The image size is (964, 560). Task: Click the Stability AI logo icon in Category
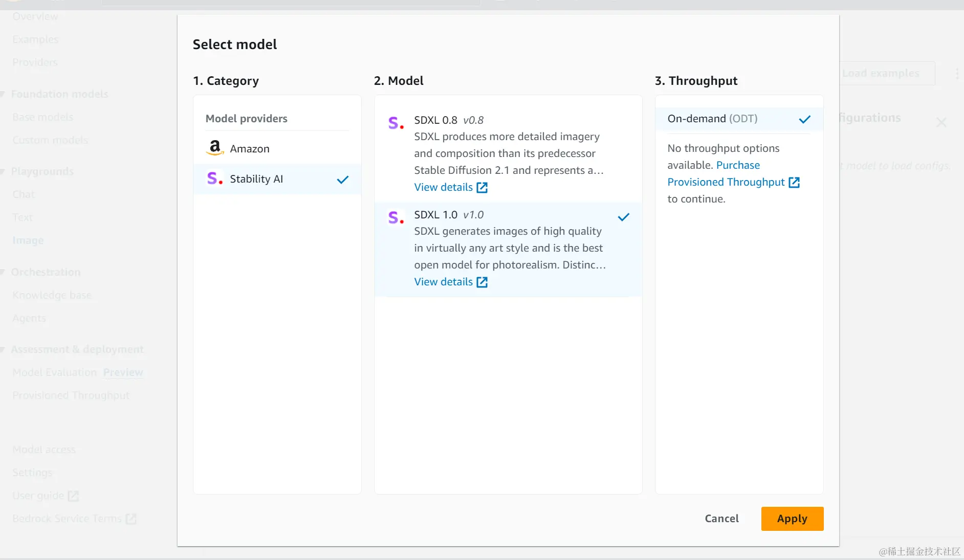click(214, 178)
